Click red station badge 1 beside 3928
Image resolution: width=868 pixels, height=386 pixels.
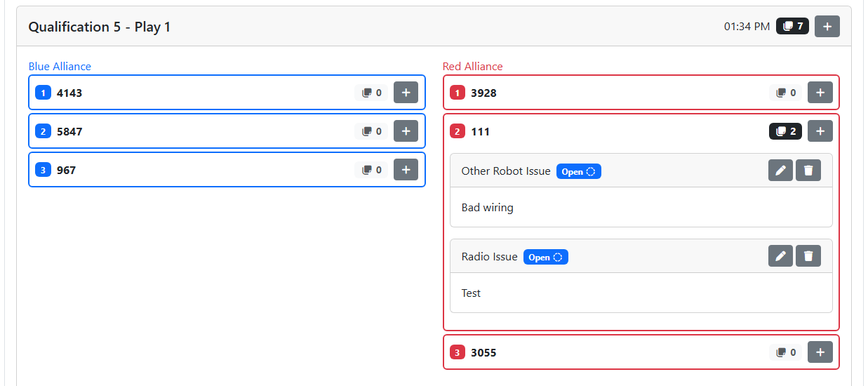click(x=457, y=93)
